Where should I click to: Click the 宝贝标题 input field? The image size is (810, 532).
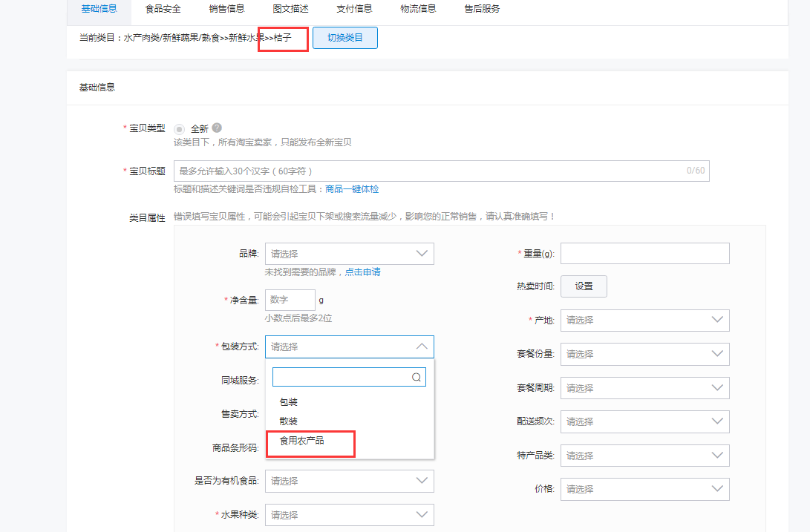[x=431, y=171]
